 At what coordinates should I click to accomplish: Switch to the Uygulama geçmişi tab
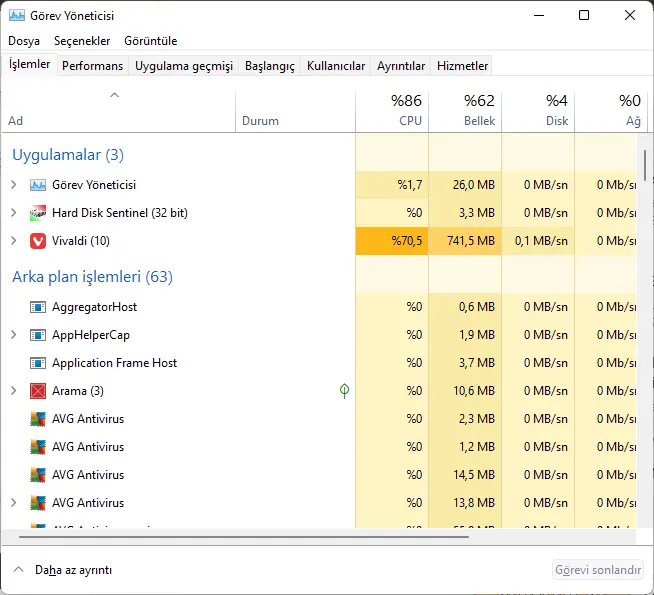coord(184,66)
